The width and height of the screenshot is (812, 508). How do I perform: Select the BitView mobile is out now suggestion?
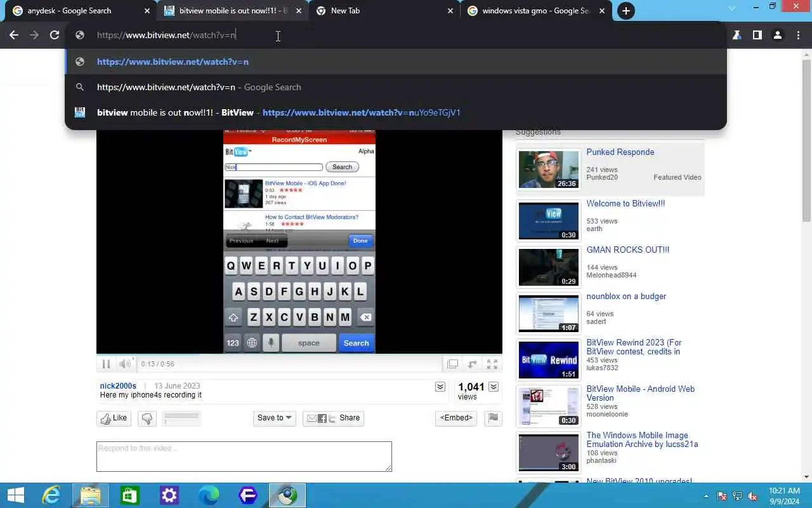click(396, 112)
